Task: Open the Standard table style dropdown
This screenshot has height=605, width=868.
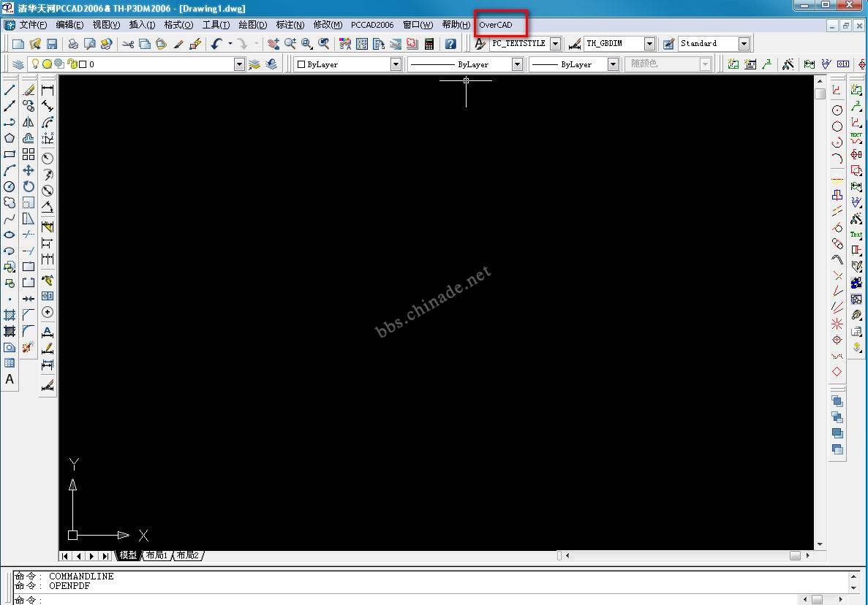Action: (744, 44)
